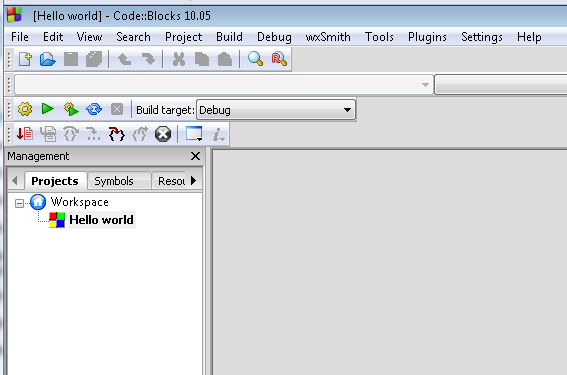This screenshot has width=567, height=375.
Task: Open the Tools menu
Action: coord(379,37)
